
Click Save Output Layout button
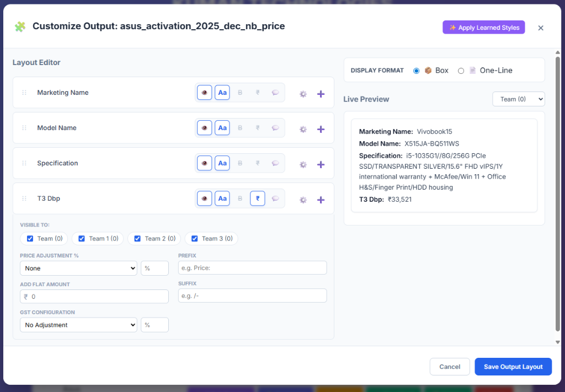coord(513,367)
